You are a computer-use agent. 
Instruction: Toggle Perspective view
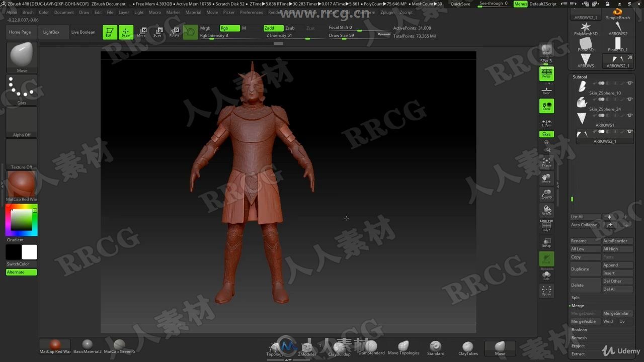coord(546,74)
